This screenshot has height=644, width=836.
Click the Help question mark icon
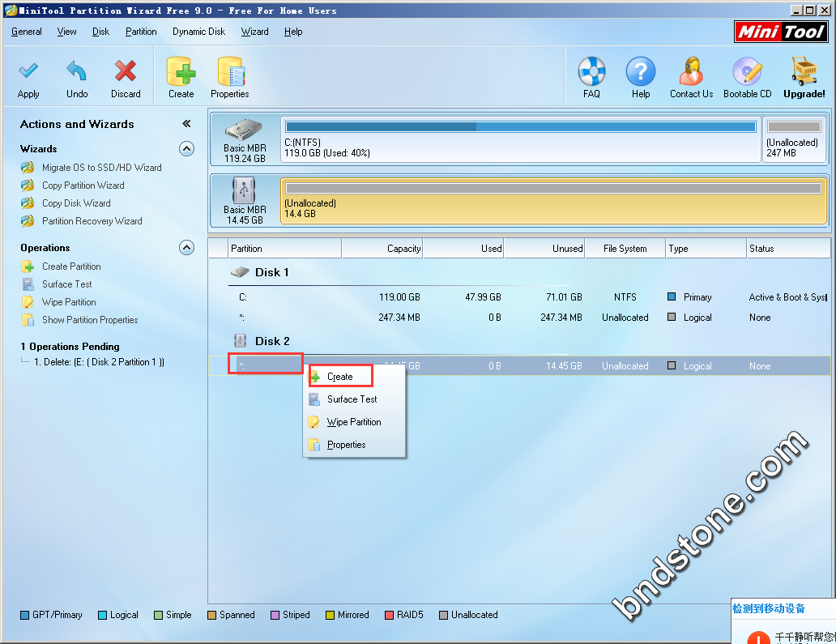pyautogui.click(x=640, y=71)
